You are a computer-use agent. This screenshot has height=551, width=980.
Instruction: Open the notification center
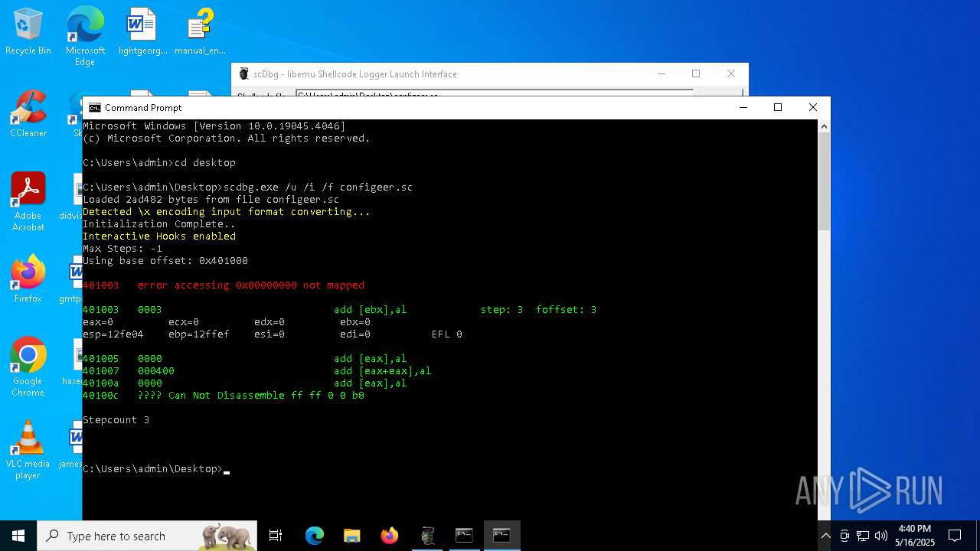[955, 536]
